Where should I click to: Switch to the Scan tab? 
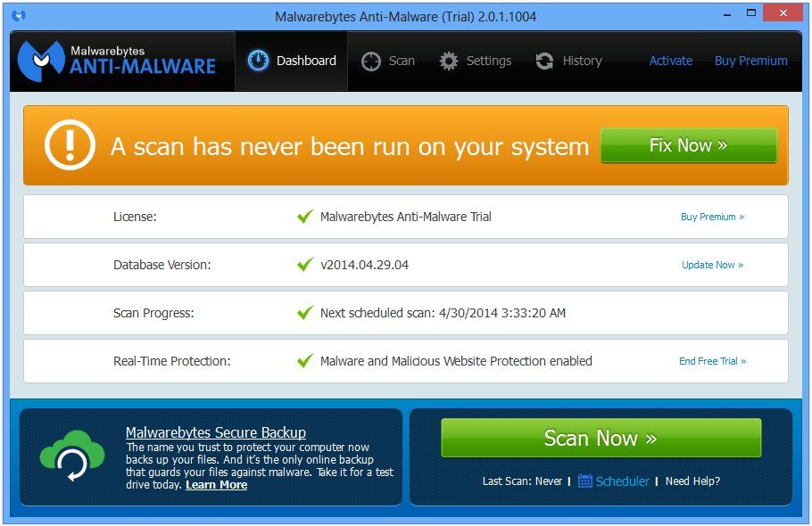click(x=388, y=61)
